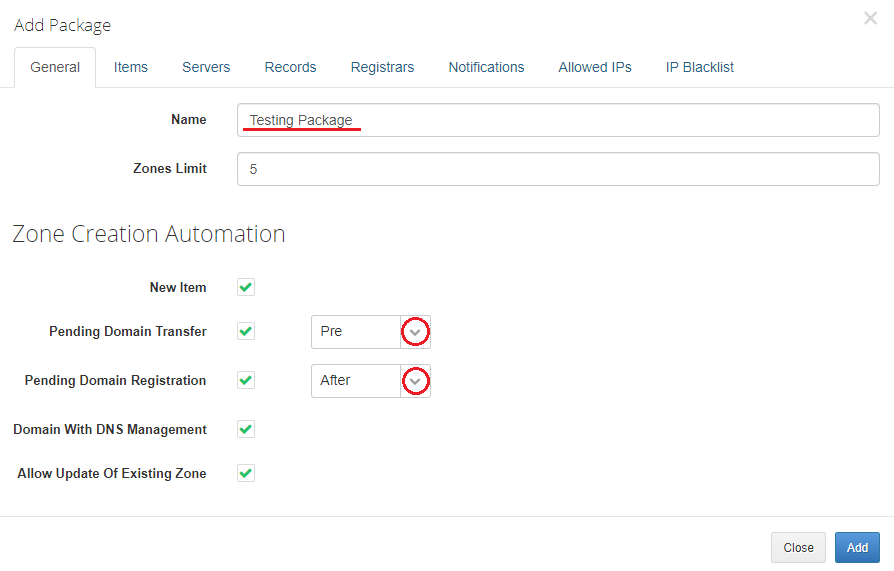Select the Registrars tab
Image resolution: width=894 pixels, height=571 pixels.
pyautogui.click(x=382, y=68)
